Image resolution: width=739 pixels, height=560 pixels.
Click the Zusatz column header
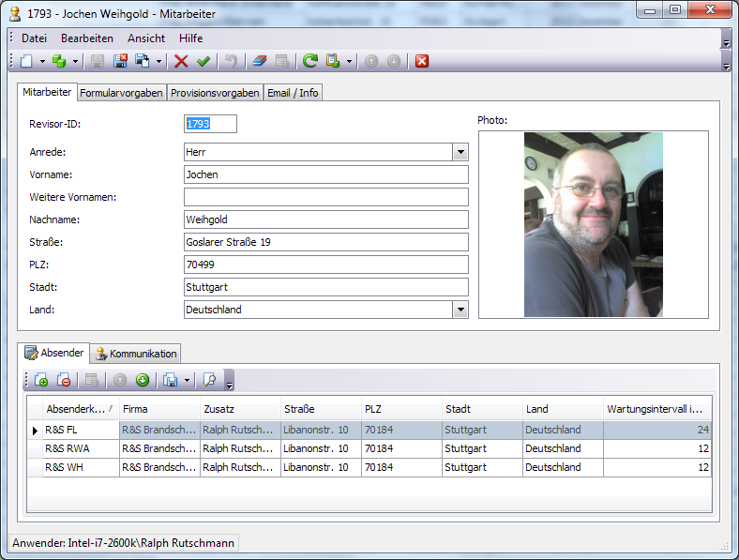[x=240, y=409]
